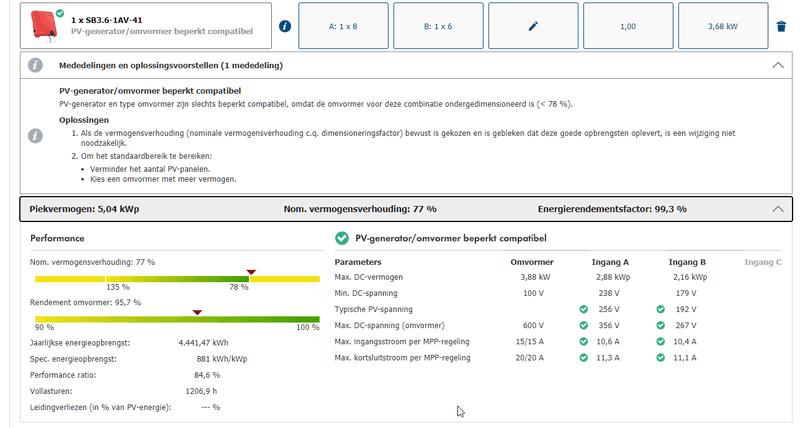Click the 2,16 kWp Ingang B cell
This screenshot has width=800, height=428.
pos(690,278)
